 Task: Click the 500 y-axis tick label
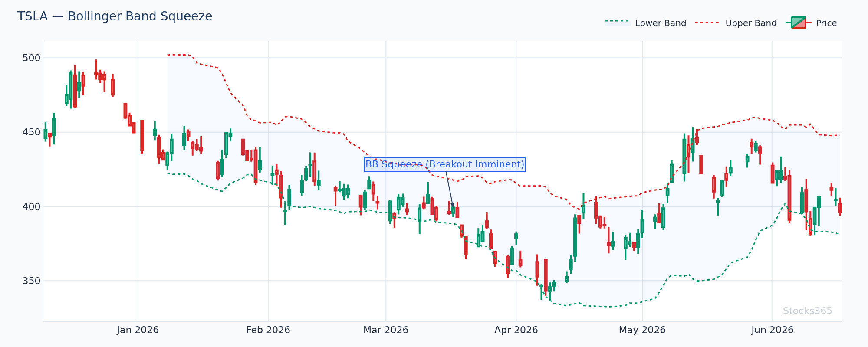point(31,58)
